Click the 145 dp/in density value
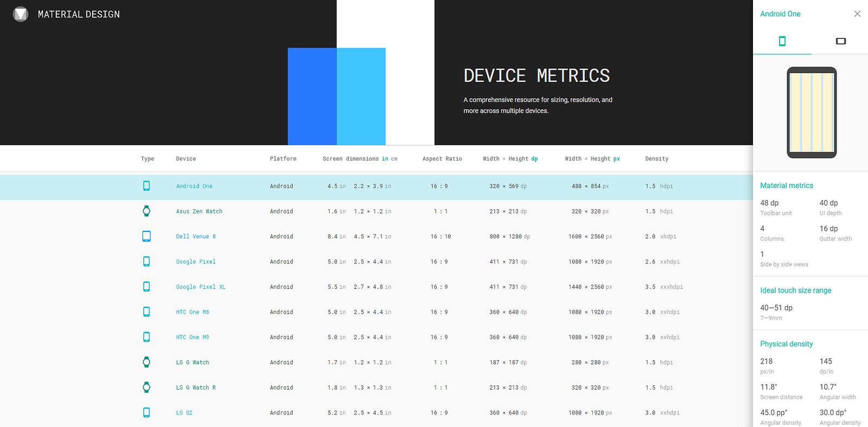The width and height of the screenshot is (868, 427). pyautogui.click(x=826, y=361)
